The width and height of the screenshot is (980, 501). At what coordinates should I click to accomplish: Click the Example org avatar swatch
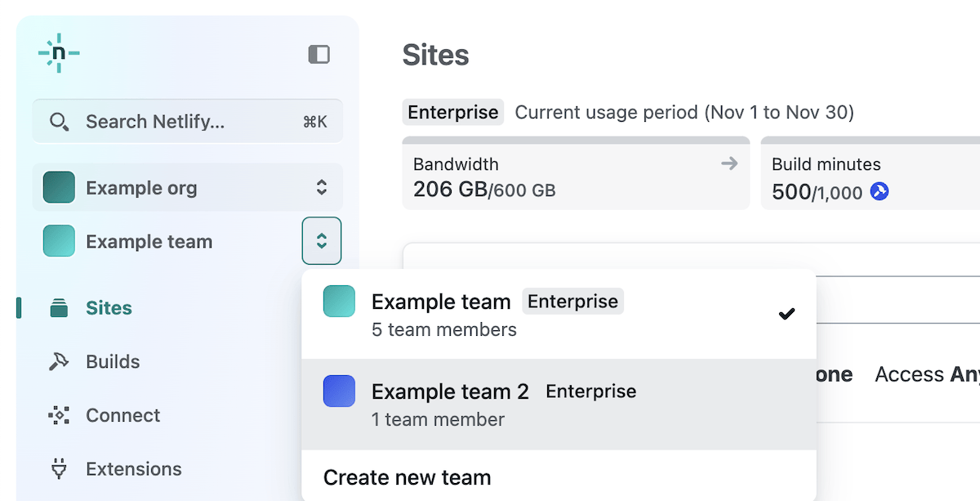59,188
